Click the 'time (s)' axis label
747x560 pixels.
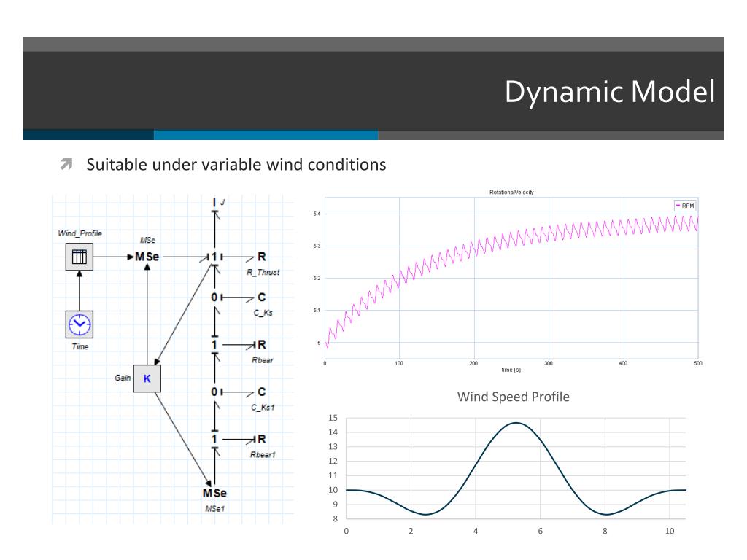511,370
